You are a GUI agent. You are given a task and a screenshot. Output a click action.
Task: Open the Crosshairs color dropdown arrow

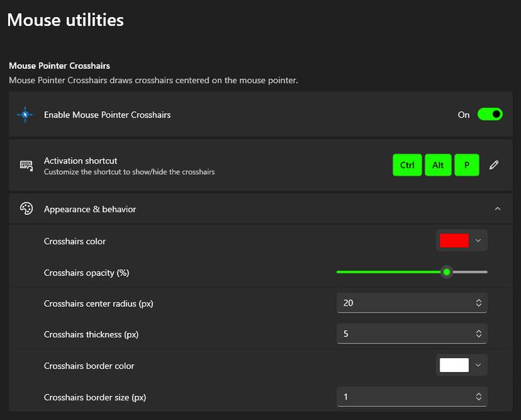coord(478,241)
